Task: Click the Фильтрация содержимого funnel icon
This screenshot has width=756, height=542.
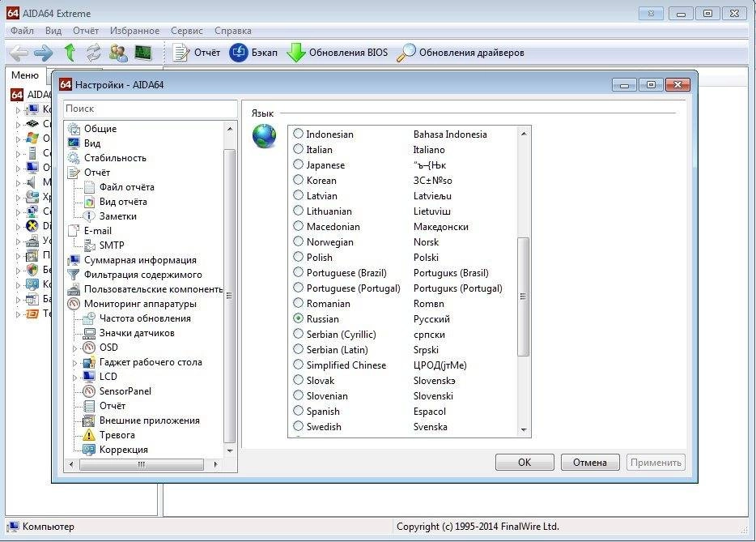Action: point(74,275)
